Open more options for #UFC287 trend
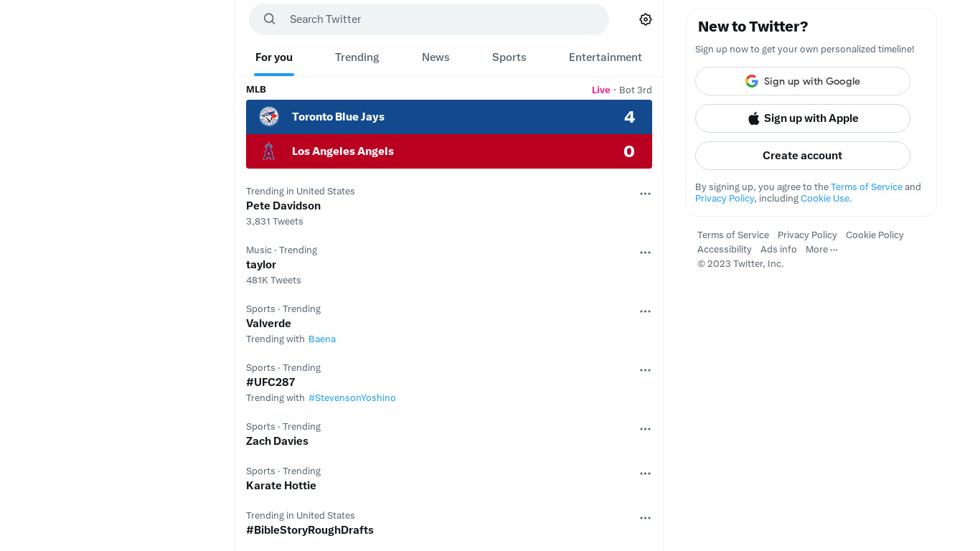Viewport: 980px width, 551px height. pyautogui.click(x=646, y=370)
